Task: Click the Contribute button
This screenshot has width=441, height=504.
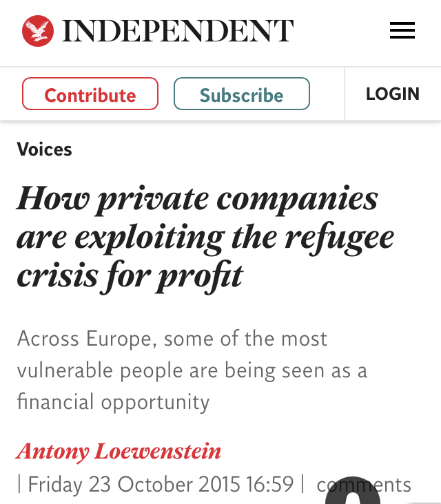Action: click(90, 94)
